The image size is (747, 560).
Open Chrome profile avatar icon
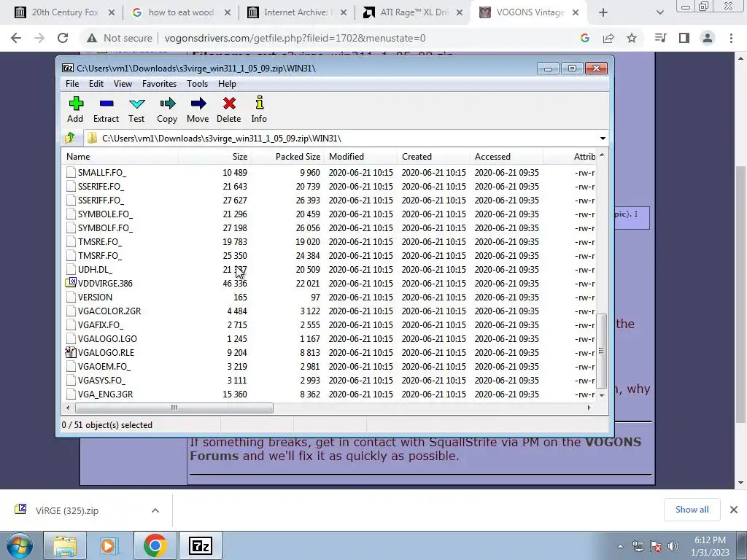(x=708, y=38)
